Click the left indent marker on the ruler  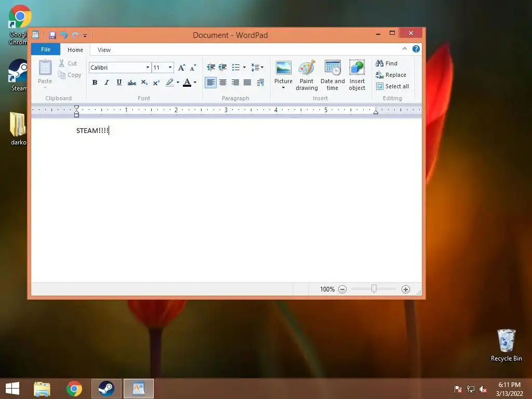click(77, 111)
